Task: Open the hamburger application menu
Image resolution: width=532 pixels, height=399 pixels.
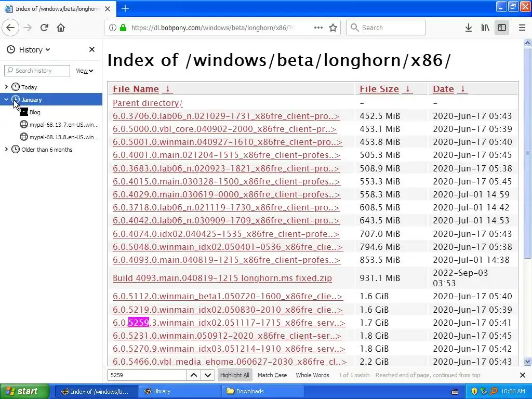Action: click(522, 28)
